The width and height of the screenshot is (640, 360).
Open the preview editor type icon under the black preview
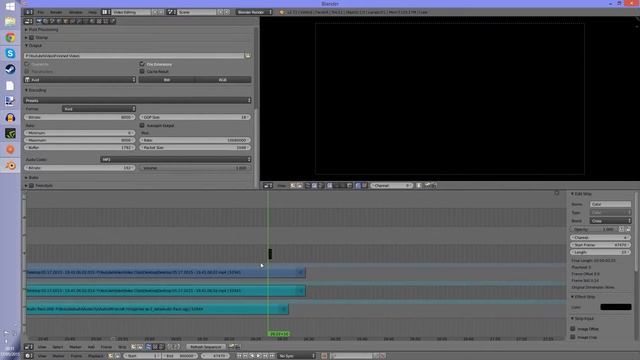click(x=268, y=186)
